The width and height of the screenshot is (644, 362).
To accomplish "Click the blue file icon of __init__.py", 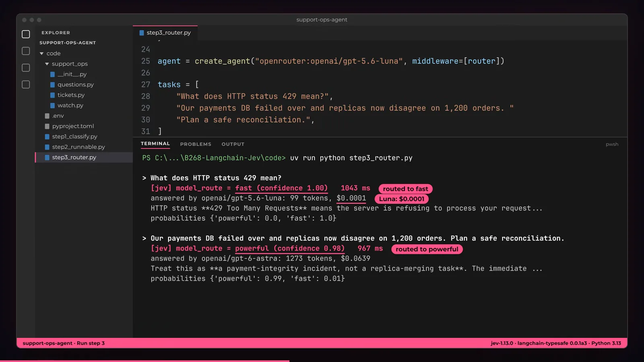I will [x=52, y=74].
